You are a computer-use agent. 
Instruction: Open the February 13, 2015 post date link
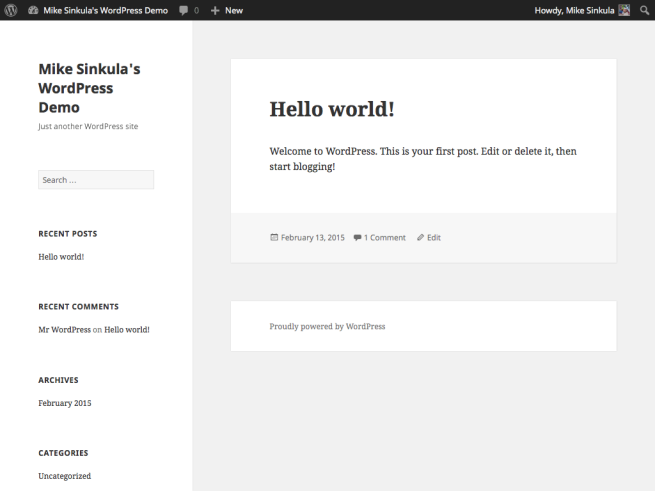pyautogui.click(x=313, y=237)
